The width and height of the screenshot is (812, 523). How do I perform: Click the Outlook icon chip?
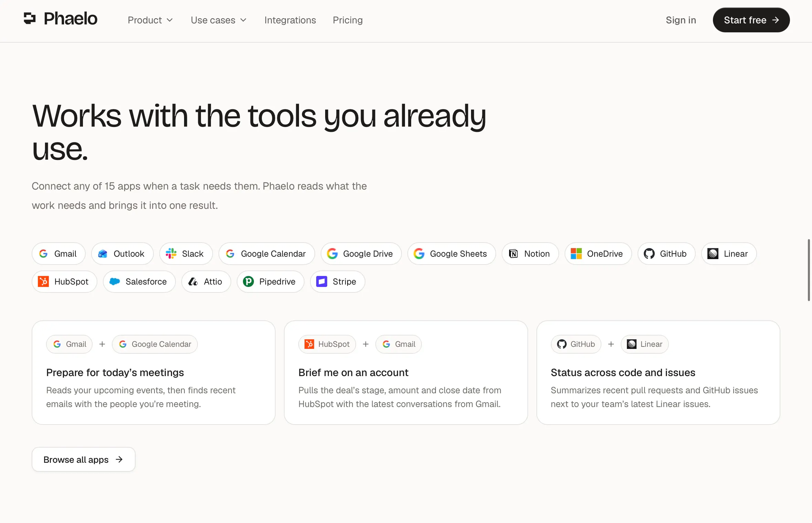coord(103,254)
